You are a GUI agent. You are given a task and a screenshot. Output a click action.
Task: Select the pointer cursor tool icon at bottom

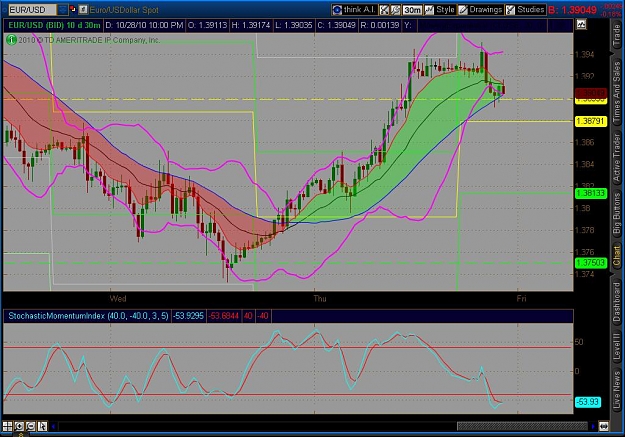(x=42, y=426)
